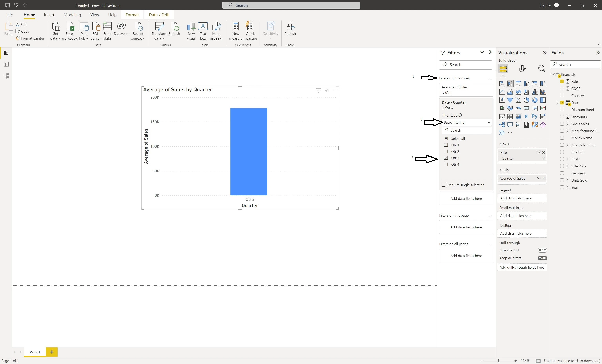The height and width of the screenshot is (364, 602).
Task: Open the Insert ribbon tab
Action: [49, 15]
